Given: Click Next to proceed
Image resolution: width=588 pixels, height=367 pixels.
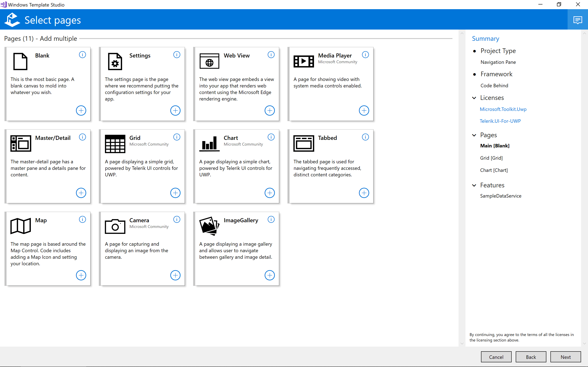Looking at the screenshot, I should (x=566, y=356).
